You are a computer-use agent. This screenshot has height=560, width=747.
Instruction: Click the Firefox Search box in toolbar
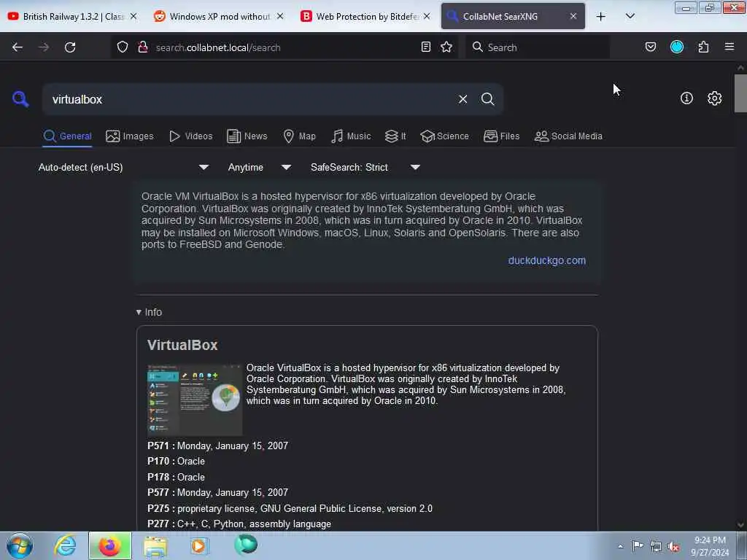tap(538, 47)
